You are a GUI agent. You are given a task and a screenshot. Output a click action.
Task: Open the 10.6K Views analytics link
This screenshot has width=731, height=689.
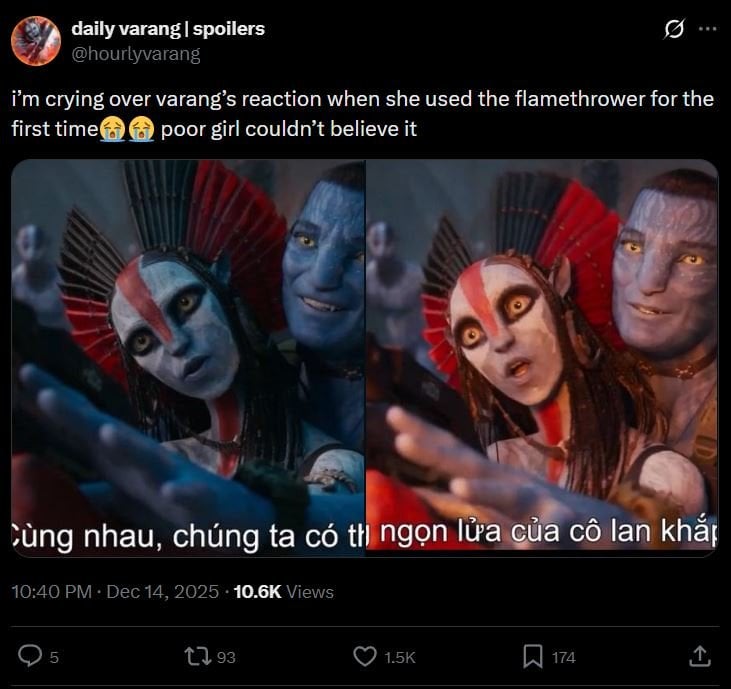(283, 592)
